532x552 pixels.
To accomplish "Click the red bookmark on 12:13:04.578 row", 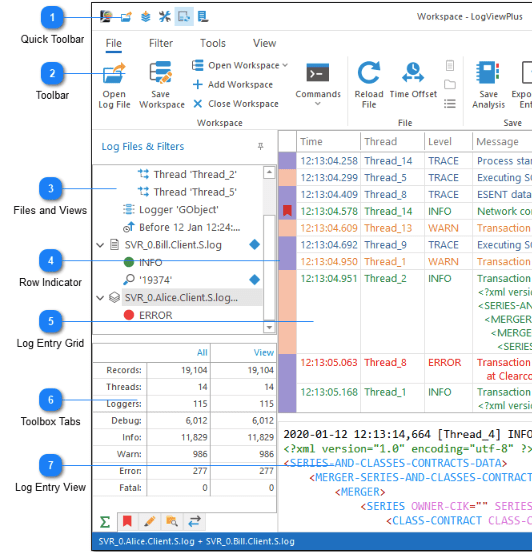I will (x=287, y=211).
